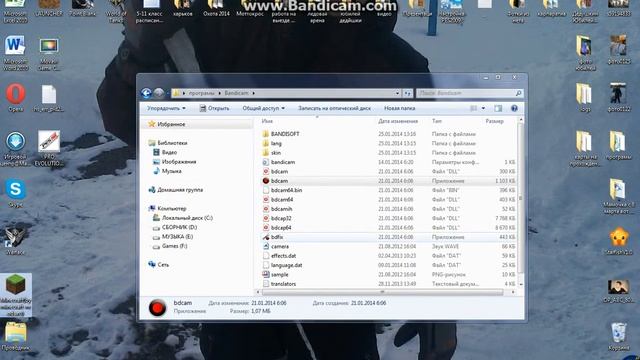Change view with the view mode icon
This screenshot has width=640, height=360.
click(x=473, y=108)
